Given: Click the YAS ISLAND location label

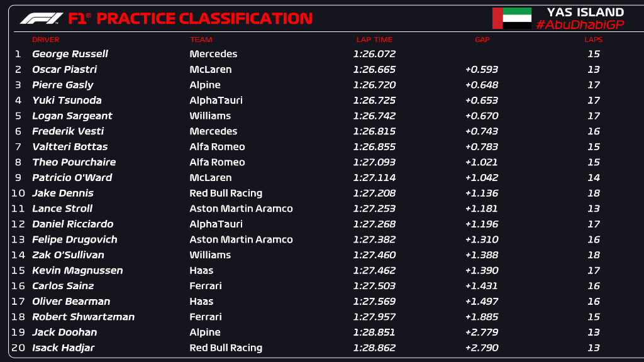Looking at the screenshot, I should tap(585, 12).
